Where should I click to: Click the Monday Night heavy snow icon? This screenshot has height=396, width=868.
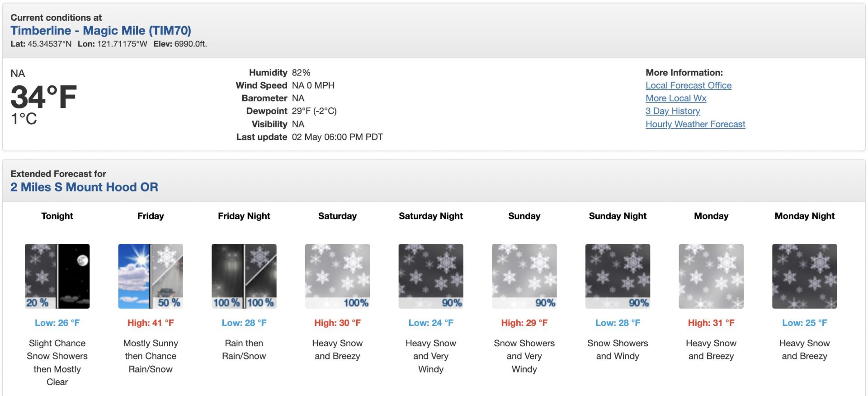point(805,276)
